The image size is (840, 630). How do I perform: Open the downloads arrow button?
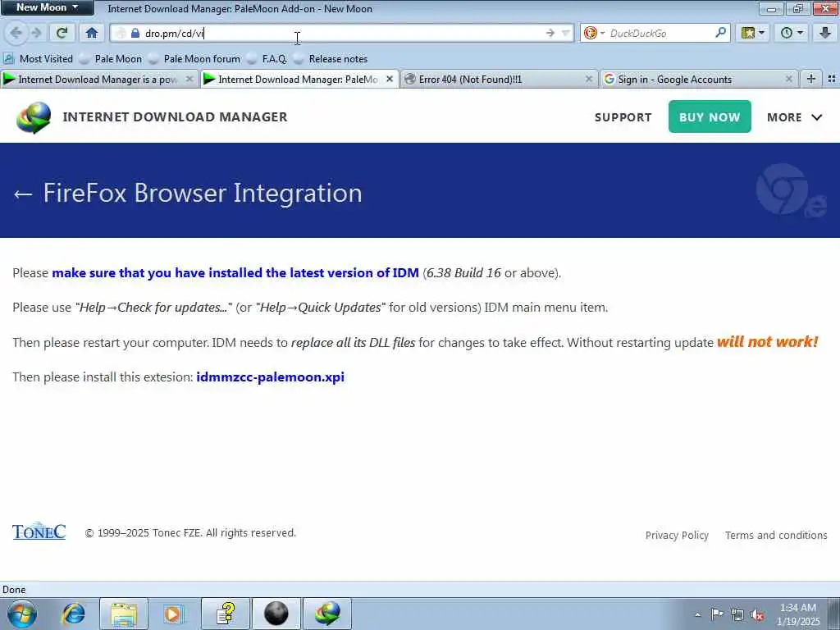[825, 33]
